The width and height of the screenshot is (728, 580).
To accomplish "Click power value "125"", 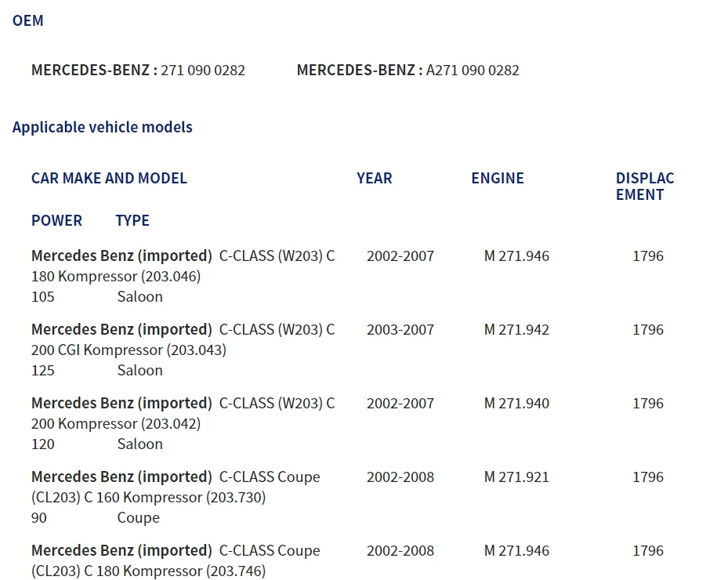I will (x=43, y=371).
